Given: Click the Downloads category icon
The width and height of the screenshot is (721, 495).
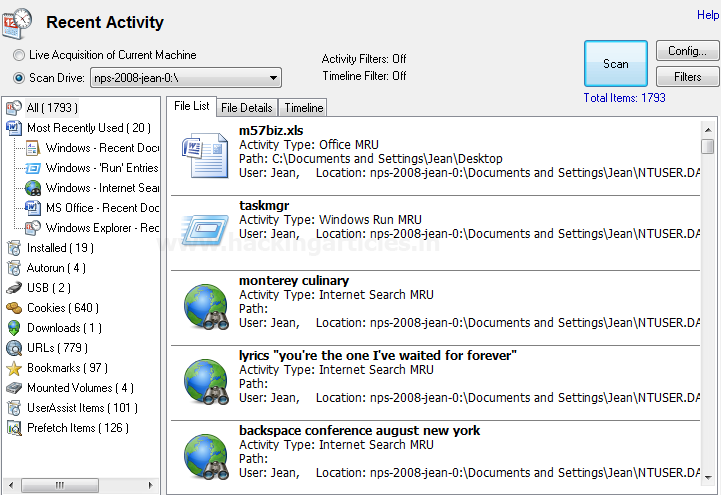Looking at the screenshot, I should (x=14, y=328).
